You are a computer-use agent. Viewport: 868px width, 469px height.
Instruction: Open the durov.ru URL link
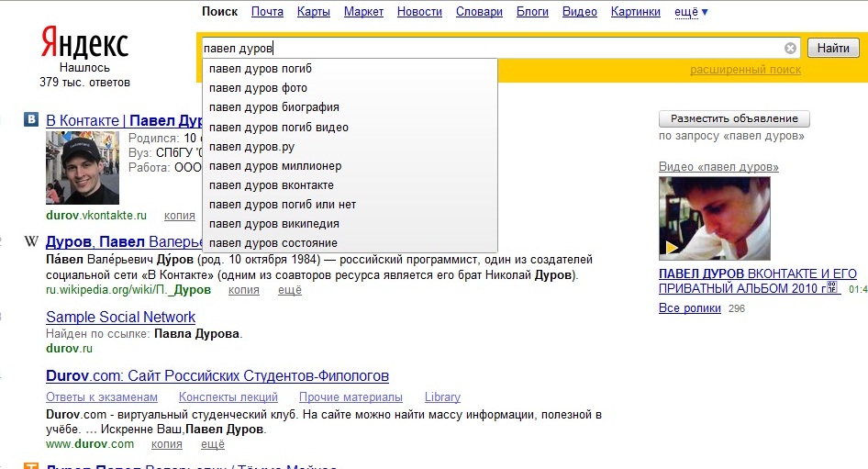point(69,348)
